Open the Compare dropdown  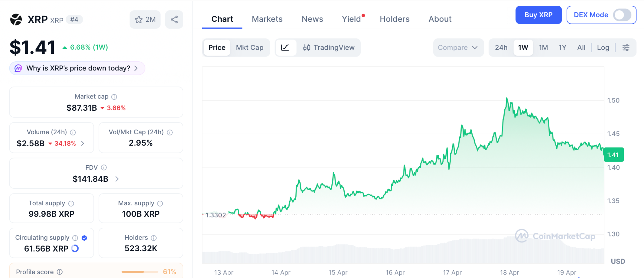[458, 47]
